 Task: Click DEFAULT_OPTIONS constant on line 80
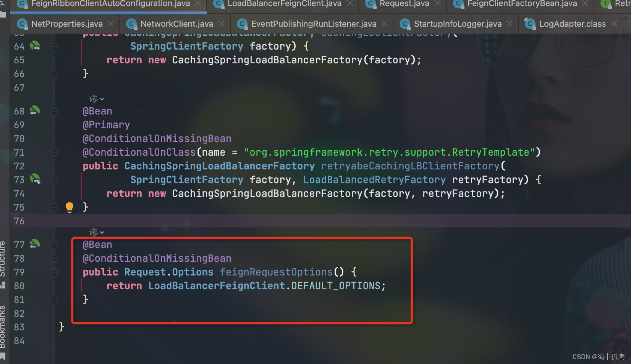point(336,286)
